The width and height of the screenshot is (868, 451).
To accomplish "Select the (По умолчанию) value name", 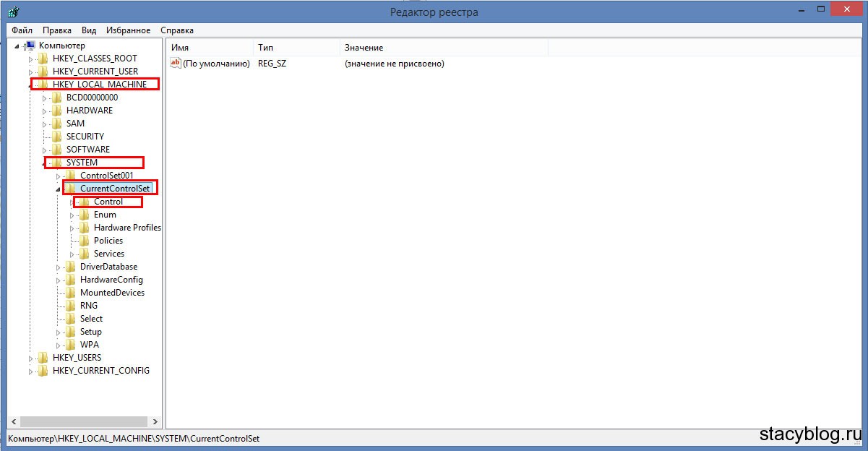I will (x=216, y=64).
